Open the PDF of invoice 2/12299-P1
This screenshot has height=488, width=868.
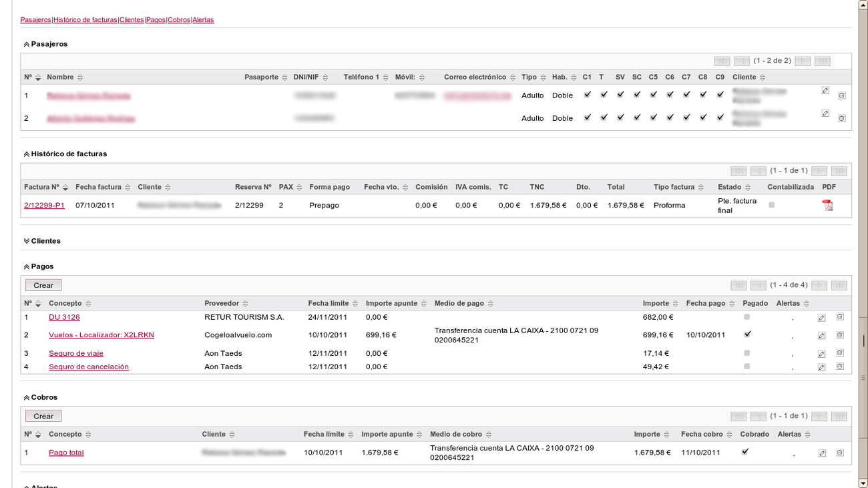tap(828, 205)
